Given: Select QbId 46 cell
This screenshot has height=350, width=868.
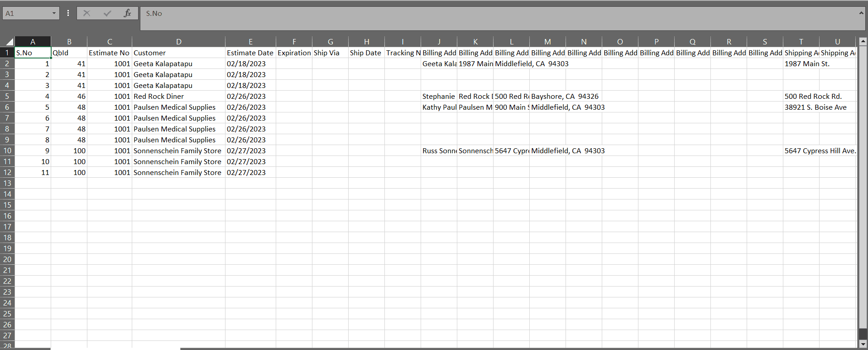Looking at the screenshot, I should point(69,96).
